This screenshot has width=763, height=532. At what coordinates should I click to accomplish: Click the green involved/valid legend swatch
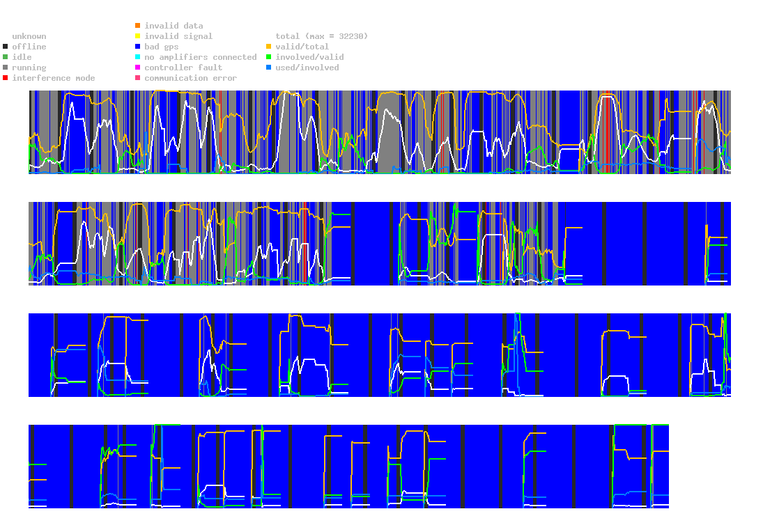click(x=268, y=57)
